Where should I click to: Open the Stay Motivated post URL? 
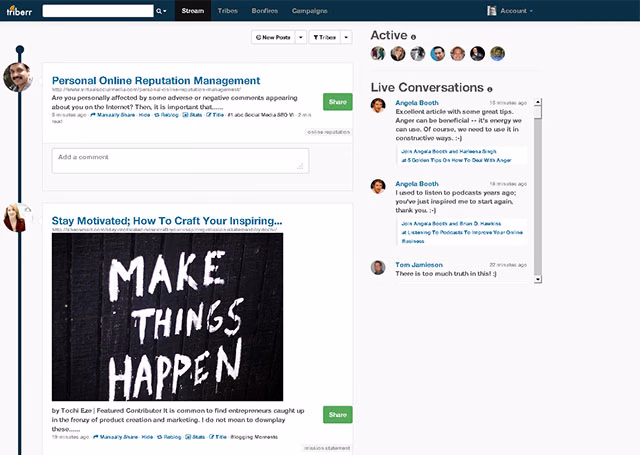tap(164, 230)
